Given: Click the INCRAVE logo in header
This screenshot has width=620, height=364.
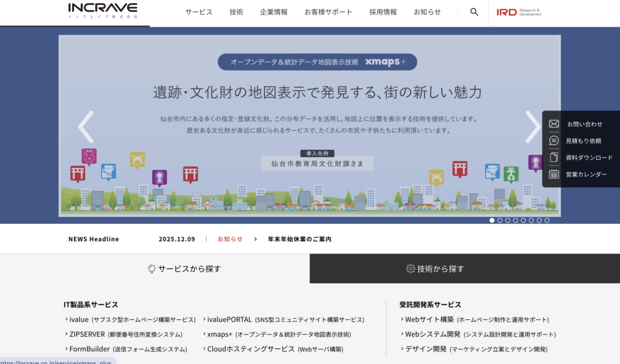Looking at the screenshot, I should pos(102,10).
